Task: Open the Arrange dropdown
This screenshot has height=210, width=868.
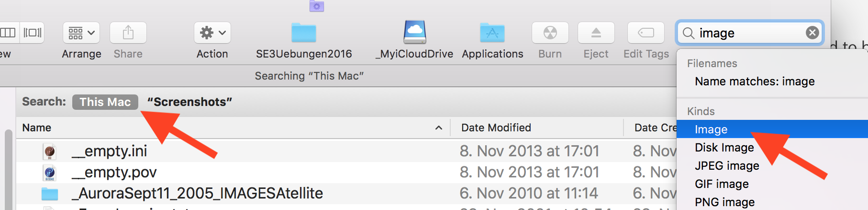Action: tap(81, 33)
